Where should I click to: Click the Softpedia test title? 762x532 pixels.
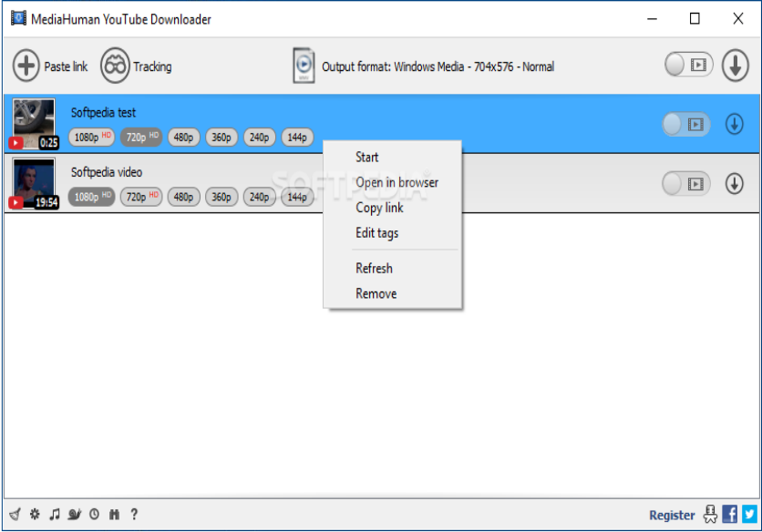tap(104, 113)
